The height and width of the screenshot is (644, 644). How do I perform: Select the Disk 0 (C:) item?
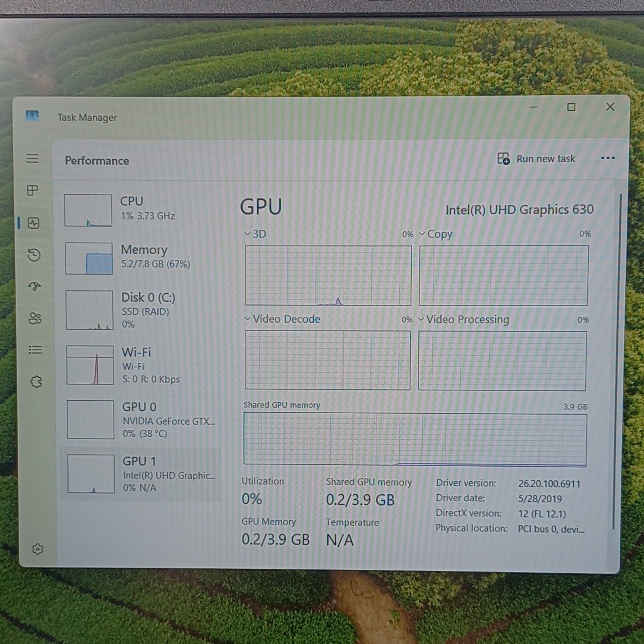click(x=142, y=310)
